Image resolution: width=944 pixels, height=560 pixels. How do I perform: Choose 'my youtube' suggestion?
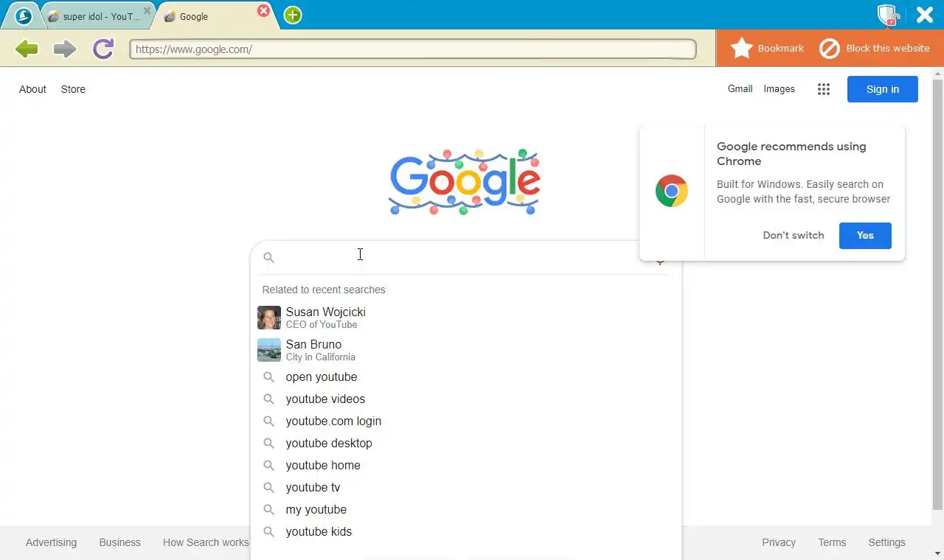click(x=466, y=509)
